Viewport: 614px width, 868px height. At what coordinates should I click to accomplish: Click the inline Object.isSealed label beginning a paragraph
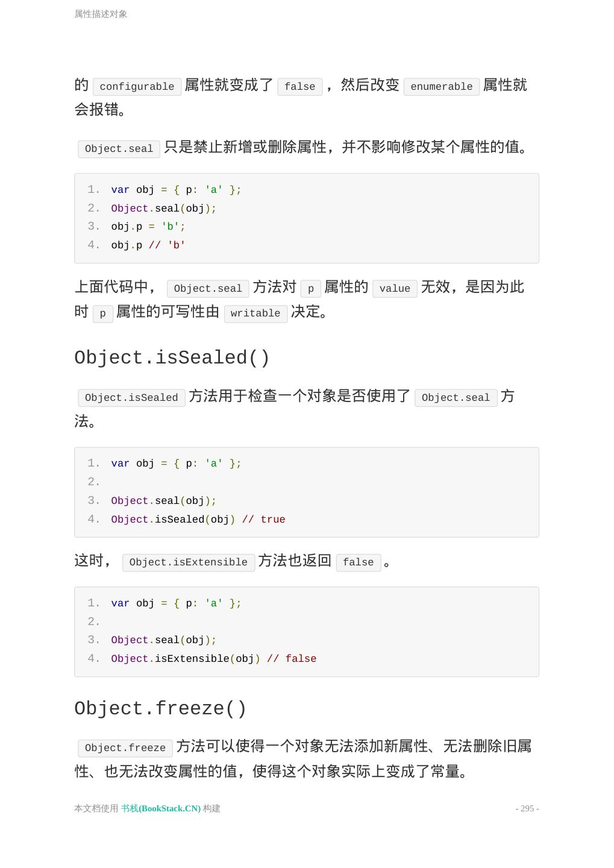click(131, 398)
